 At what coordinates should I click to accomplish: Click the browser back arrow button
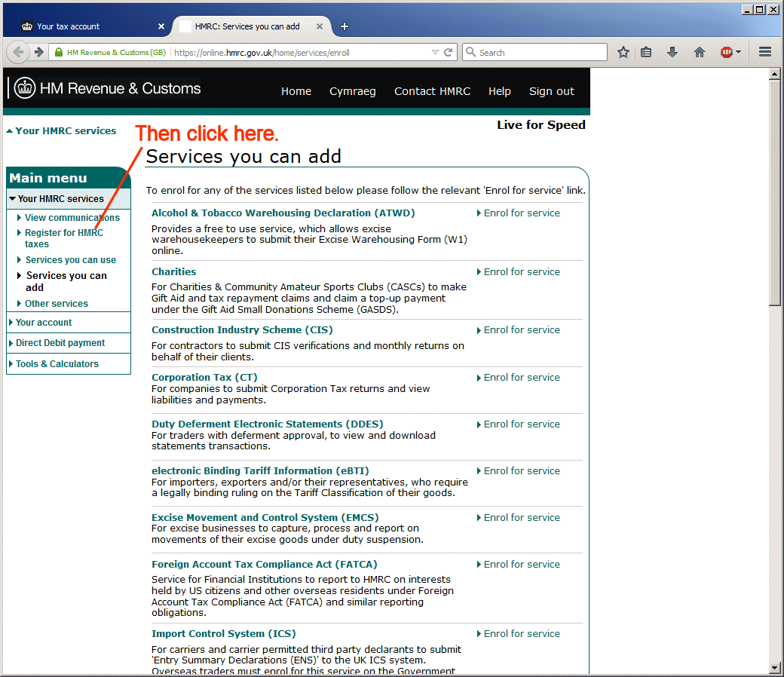18,52
